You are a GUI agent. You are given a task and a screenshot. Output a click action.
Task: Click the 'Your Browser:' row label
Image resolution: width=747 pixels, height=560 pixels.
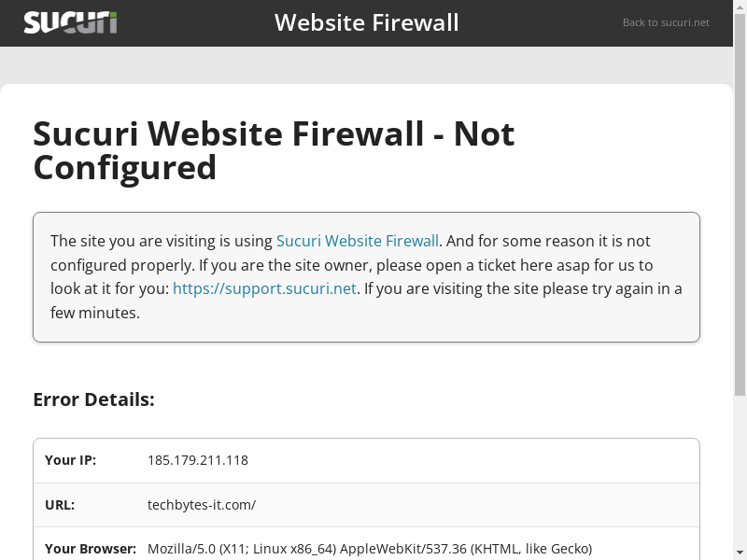(x=91, y=549)
